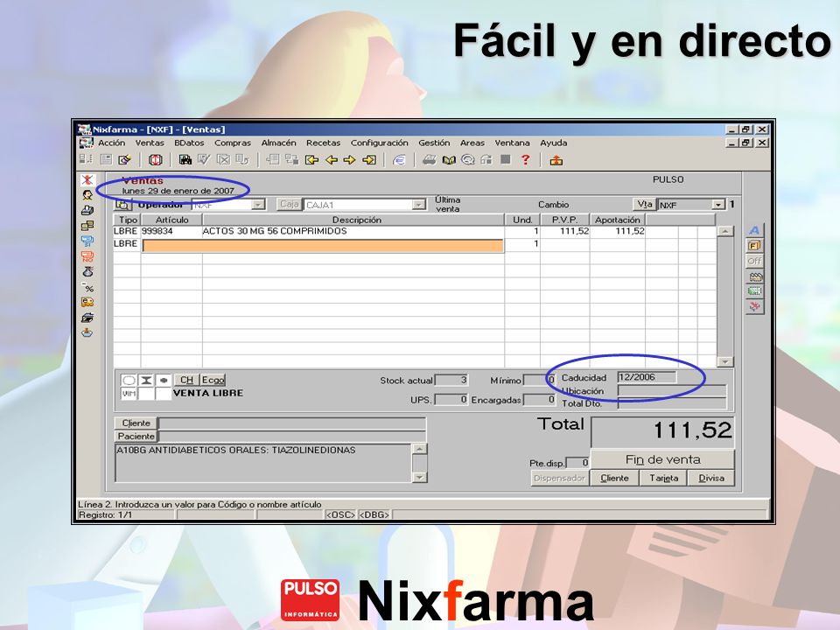Click the blue SI sidebar icon
840x630 pixels.
tap(87, 241)
